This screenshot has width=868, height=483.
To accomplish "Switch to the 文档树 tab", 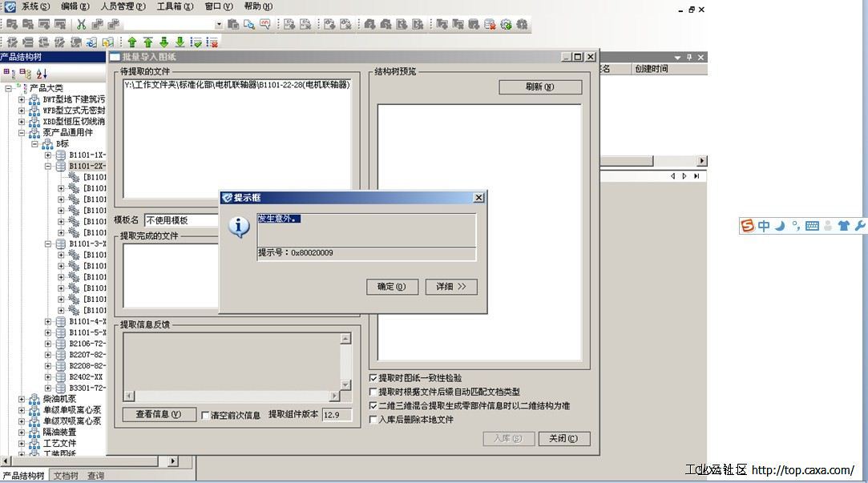I will coord(66,476).
